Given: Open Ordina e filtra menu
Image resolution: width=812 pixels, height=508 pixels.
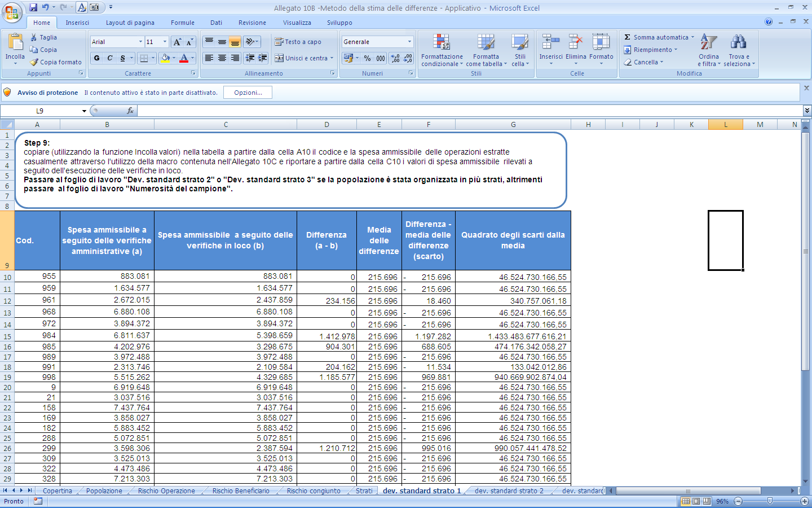Looking at the screenshot, I should 709,50.
